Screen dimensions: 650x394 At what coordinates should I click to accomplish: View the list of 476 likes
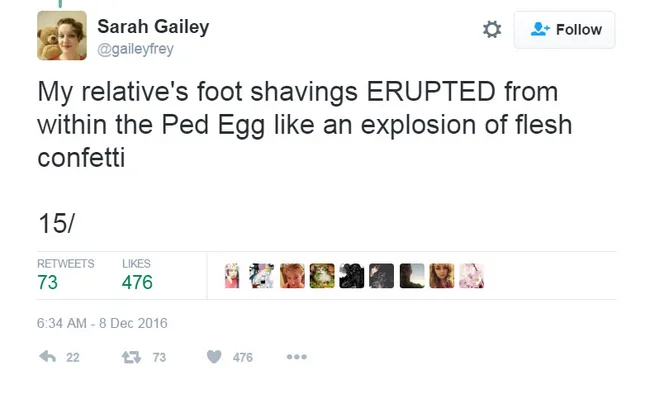point(137,275)
